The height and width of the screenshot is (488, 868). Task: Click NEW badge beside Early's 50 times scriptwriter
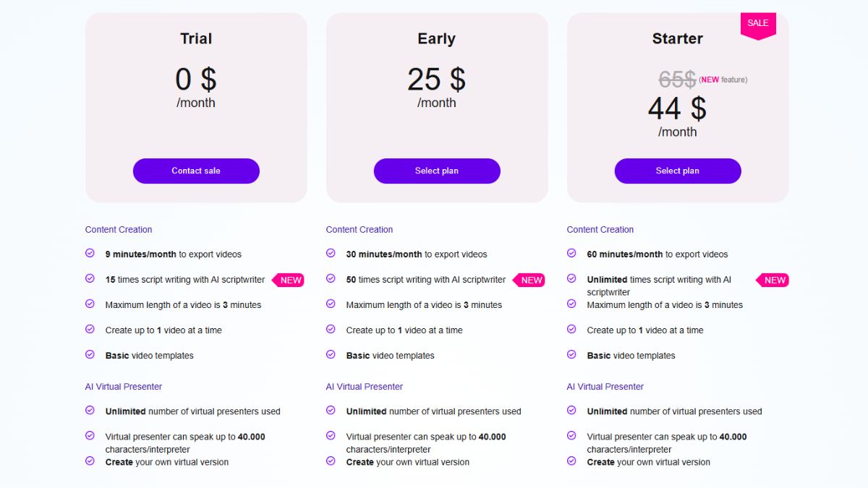point(529,280)
